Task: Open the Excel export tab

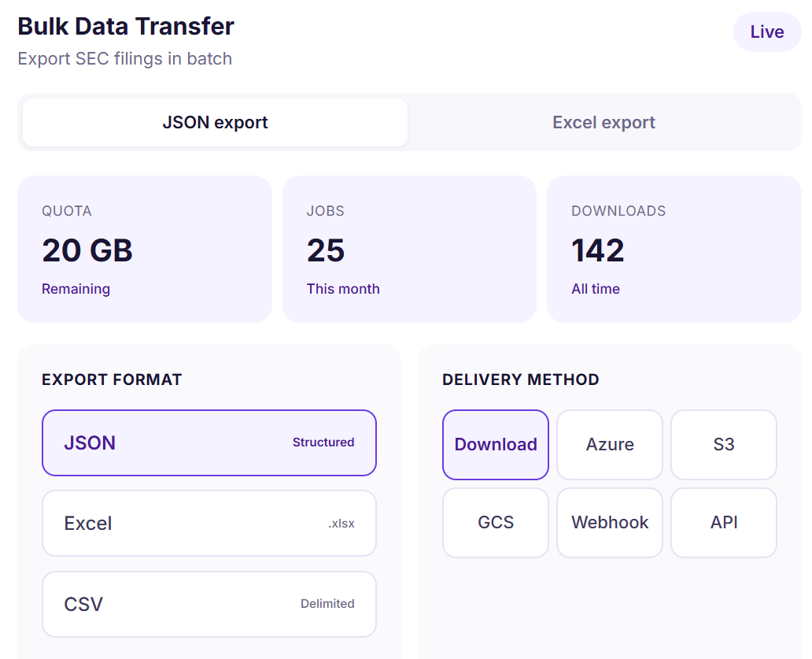Action: click(603, 122)
